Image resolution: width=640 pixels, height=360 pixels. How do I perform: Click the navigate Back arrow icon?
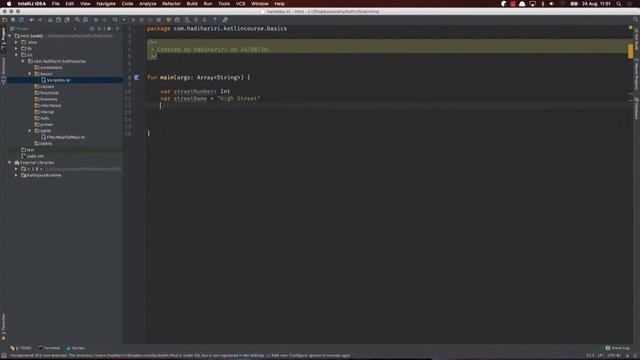pyautogui.click(x=96, y=20)
